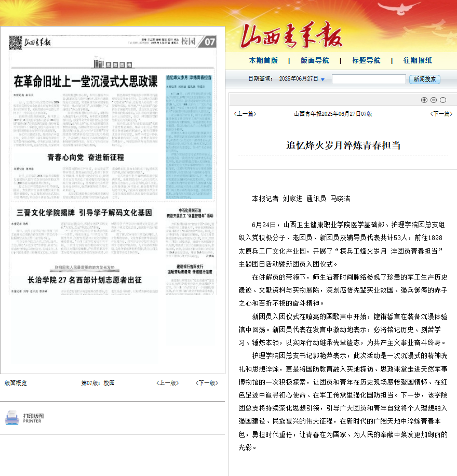Open the 本期首版 navigation tab

pos(263,60)
